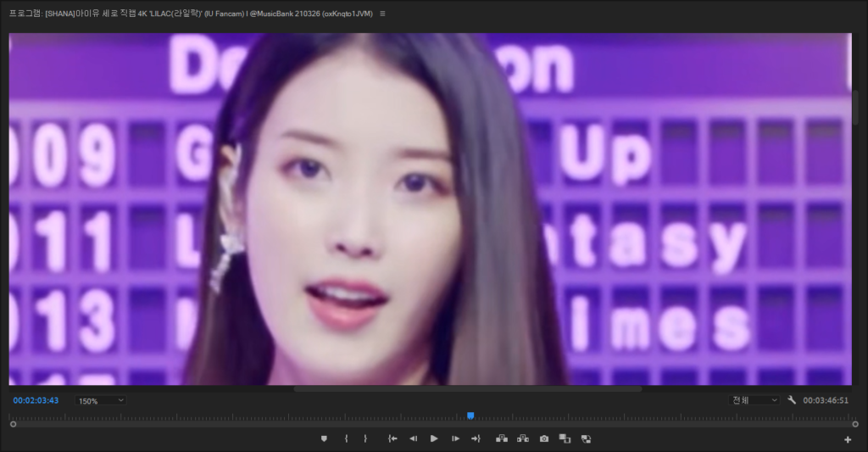Image resolution: width=868 pixels, height=452 pixels.
Task: Mark Out point with the right brace
Action: [x=365, y=438]
